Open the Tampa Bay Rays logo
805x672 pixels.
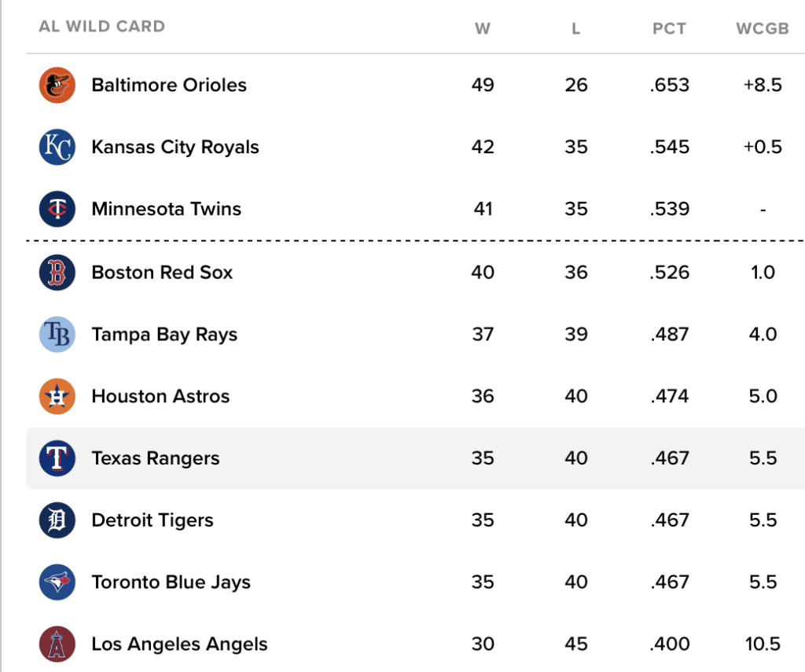click(x=57, y=335)
